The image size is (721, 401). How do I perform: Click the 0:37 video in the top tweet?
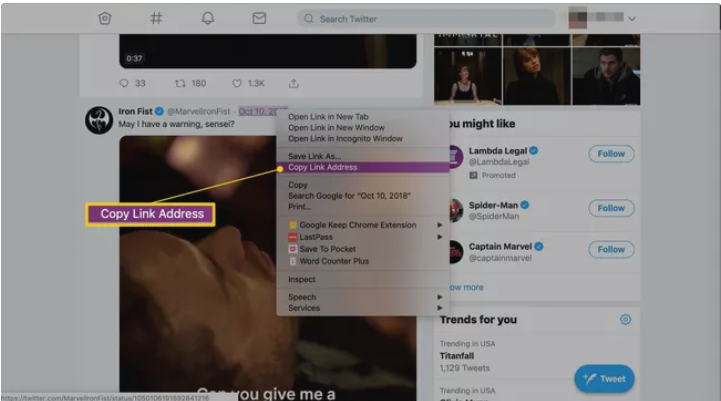coord(268,51)
